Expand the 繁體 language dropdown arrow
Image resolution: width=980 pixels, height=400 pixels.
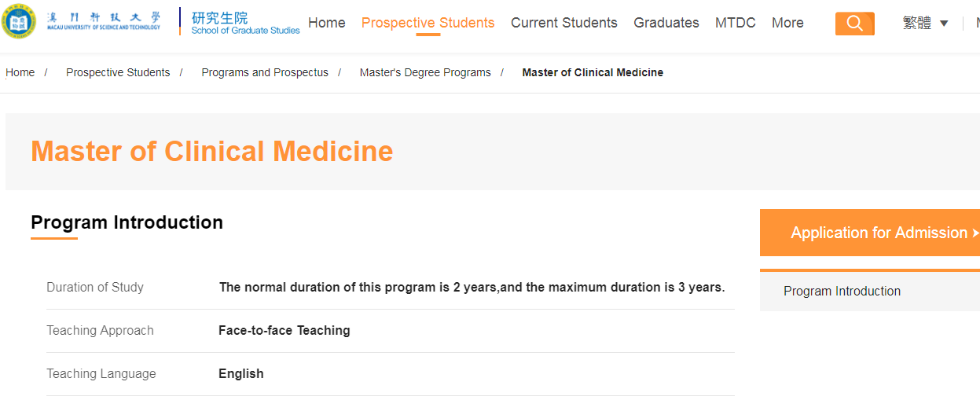[x=944, y=24]
